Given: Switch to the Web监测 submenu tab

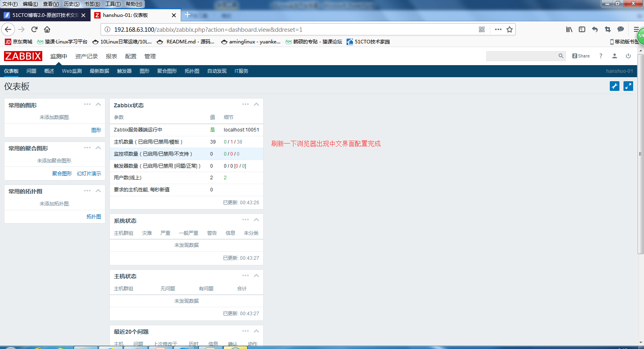Looking at the screenshot, I should pos(72,71).
